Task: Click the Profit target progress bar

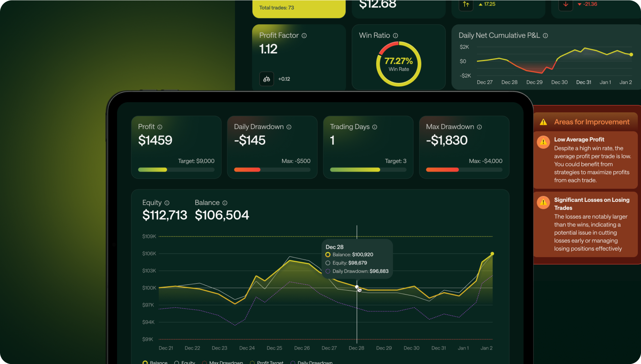Action: [176, 170]
